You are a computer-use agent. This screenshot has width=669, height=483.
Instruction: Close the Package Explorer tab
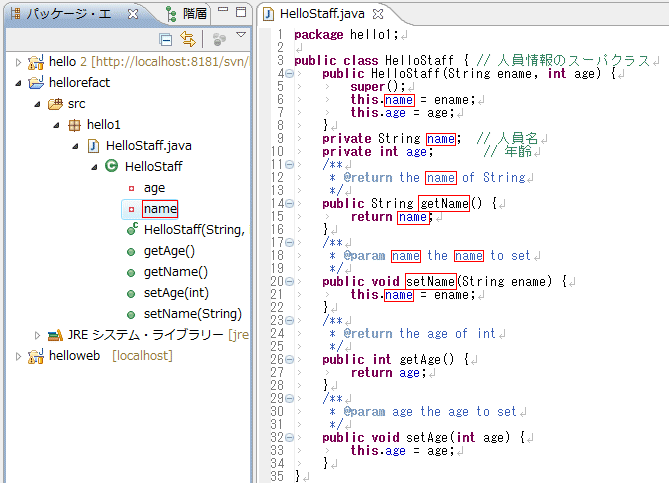click(133, 14)
